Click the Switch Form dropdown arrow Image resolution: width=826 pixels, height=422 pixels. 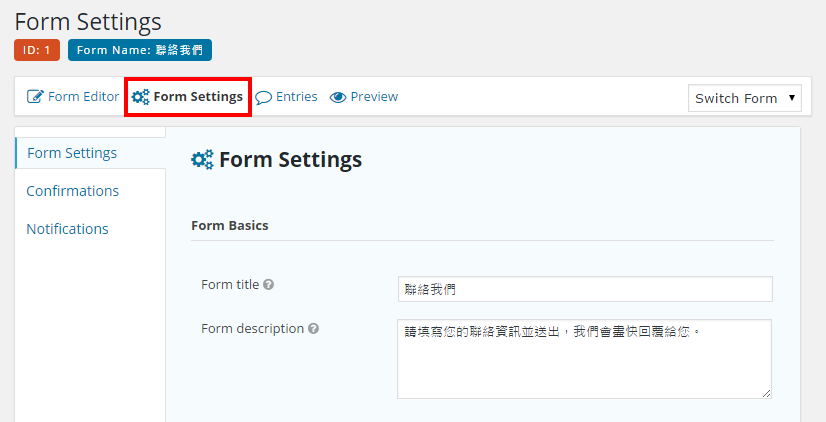[792, 98]
